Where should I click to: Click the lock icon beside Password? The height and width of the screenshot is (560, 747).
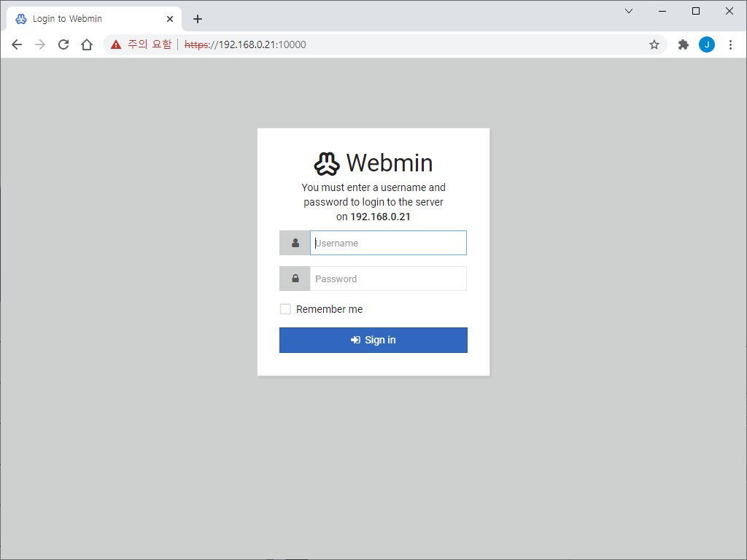pyautogui.click(x=295, y=279)
